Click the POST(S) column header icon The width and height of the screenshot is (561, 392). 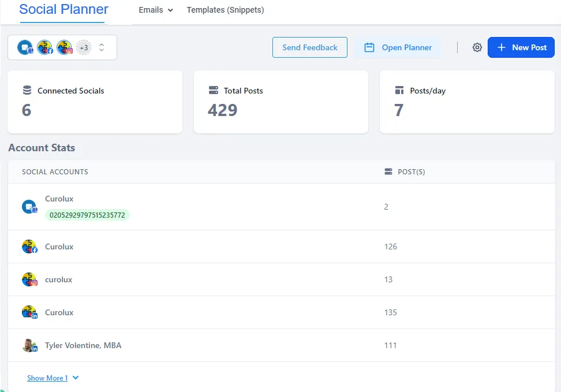tap(388, 171)
